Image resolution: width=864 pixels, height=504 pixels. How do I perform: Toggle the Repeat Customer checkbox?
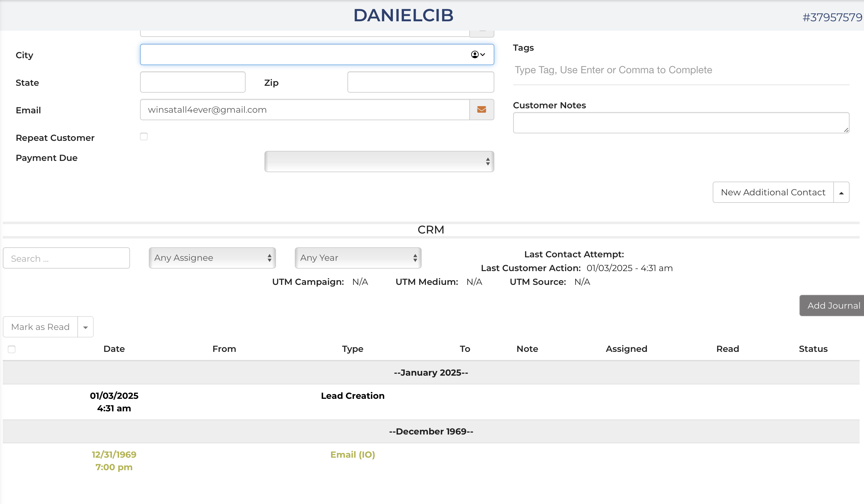click(x=144, y=137)
